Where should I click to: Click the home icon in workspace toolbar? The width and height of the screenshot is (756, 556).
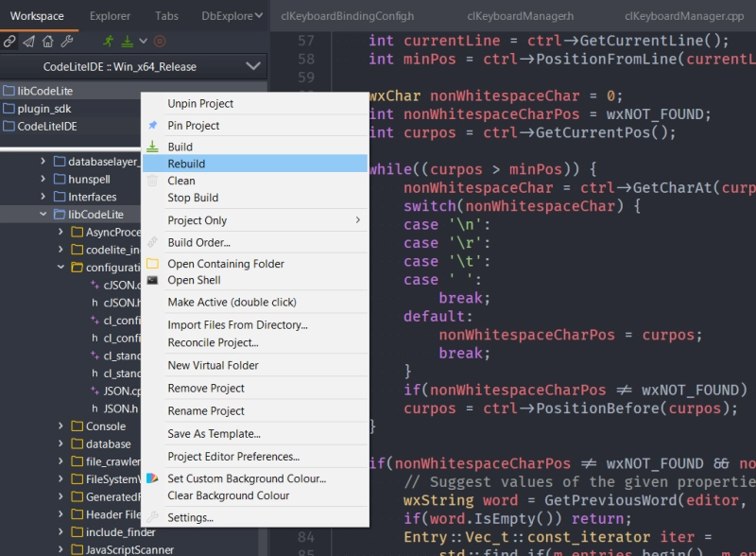pos(47,42)
